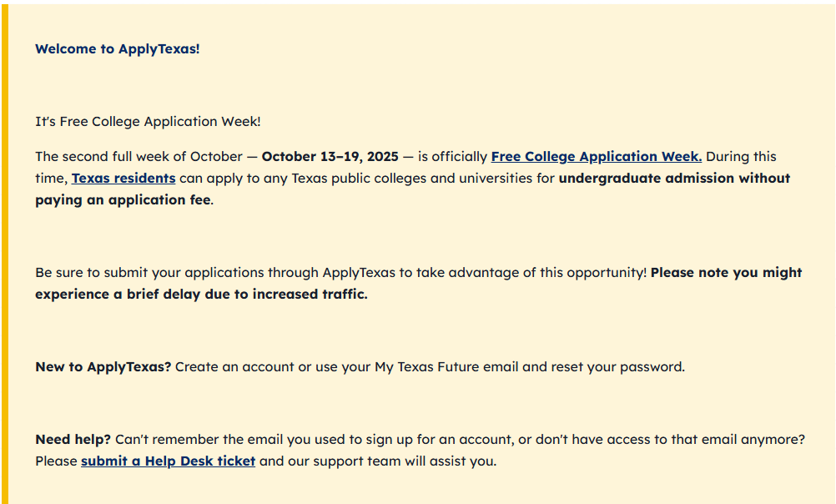Click the bold "Need help?" label

[x=73, y=440]
